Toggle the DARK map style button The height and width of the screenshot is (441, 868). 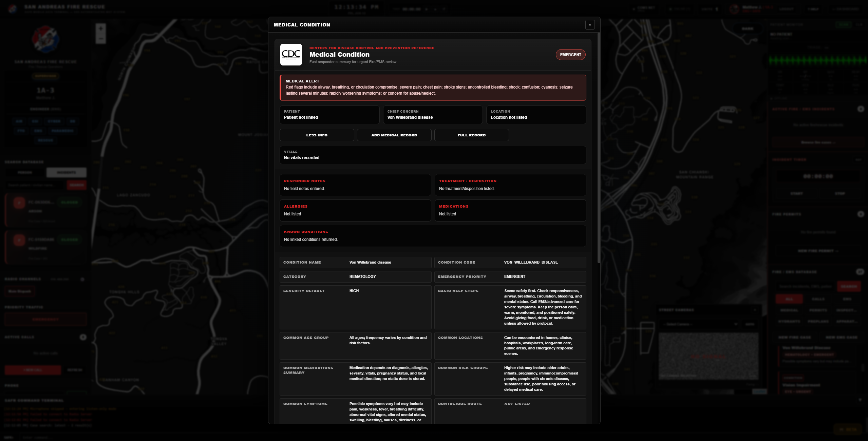[x=747, y=29]
